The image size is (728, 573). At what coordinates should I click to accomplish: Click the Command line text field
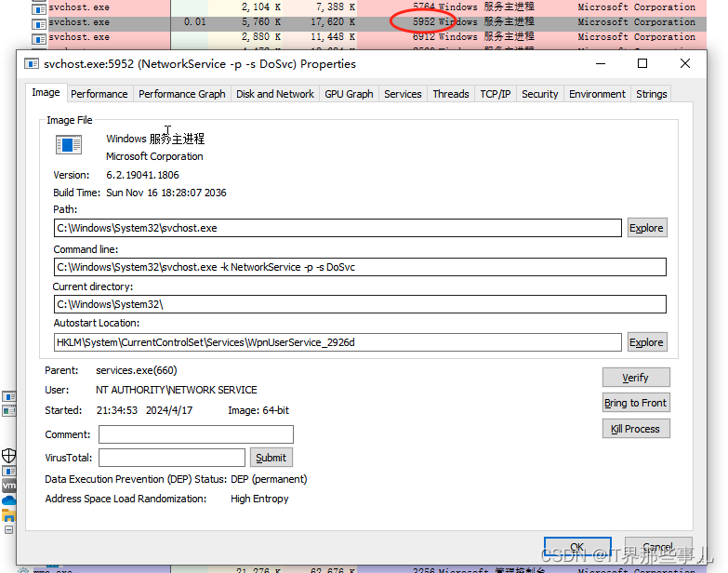pyautogui.click(x=360, y=267)
